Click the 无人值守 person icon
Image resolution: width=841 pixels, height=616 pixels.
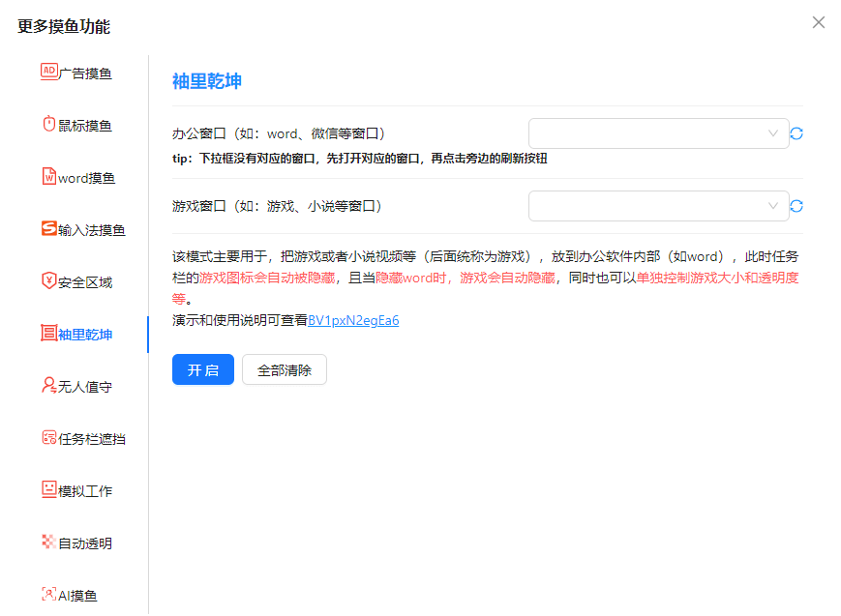tap(49, 385)
